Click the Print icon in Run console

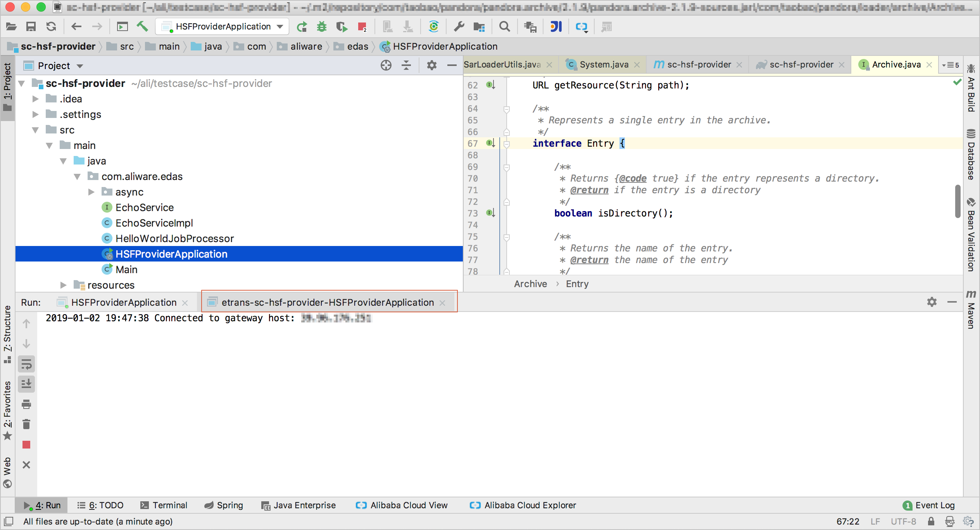(26, 404)
